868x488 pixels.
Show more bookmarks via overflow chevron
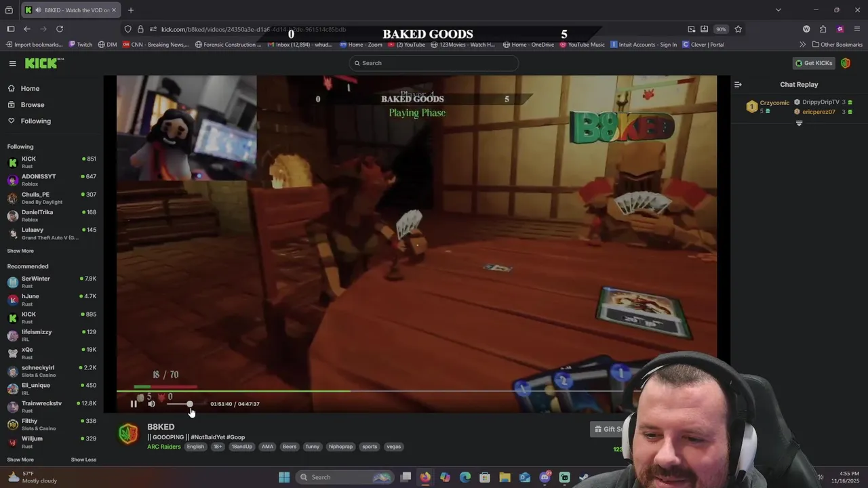[x=803, y=45]
